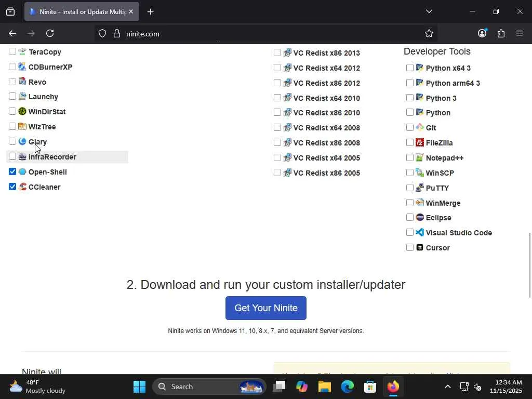Check the VC Redist x64 2012 checkbox
The image size is (532, 399).
(x=277, y=68)
